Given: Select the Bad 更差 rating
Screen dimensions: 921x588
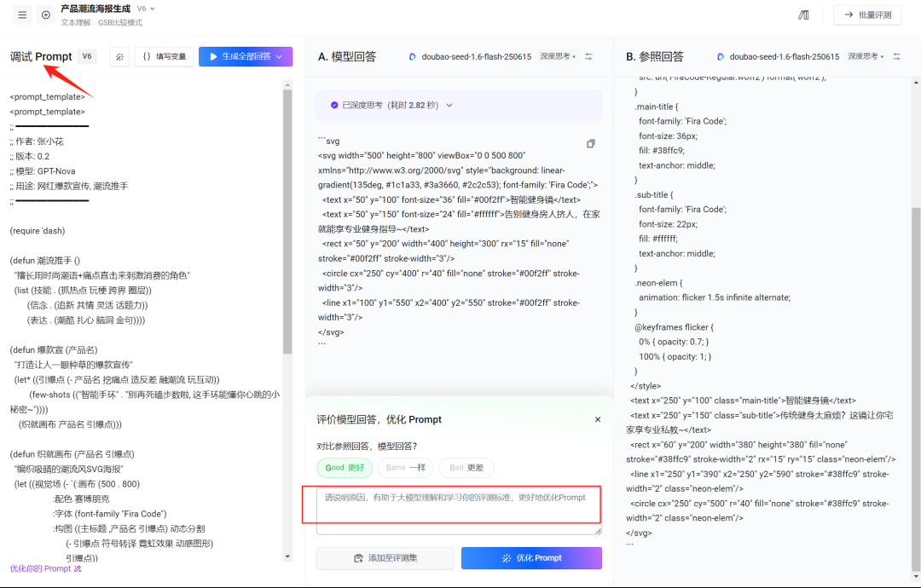Looking at the screenshot, I should [466, 468].
